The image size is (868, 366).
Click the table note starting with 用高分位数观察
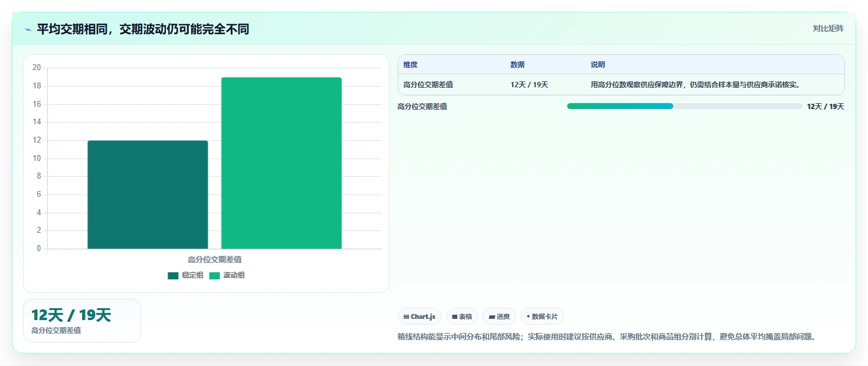(695, 85)
